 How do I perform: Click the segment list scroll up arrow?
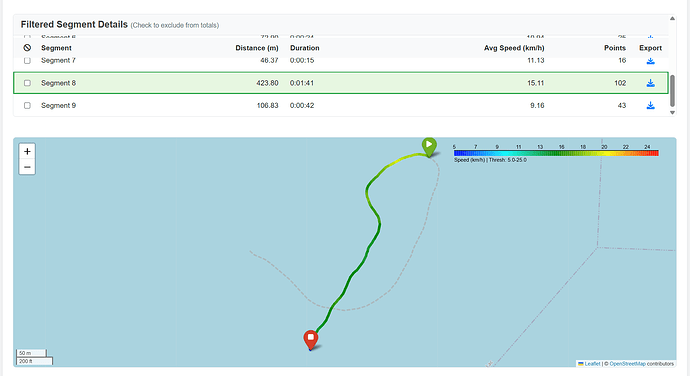[x=672, y=18]
